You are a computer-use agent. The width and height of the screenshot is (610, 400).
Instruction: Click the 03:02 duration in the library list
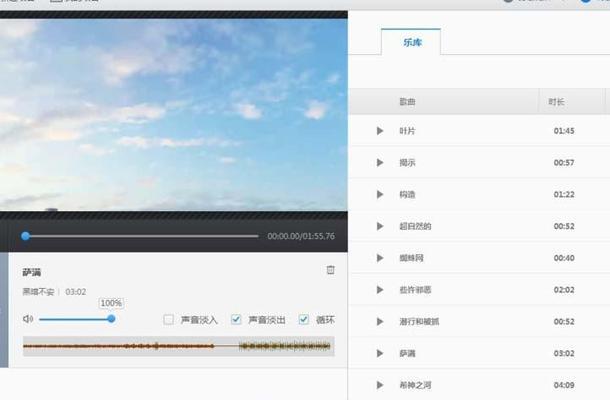564,353
